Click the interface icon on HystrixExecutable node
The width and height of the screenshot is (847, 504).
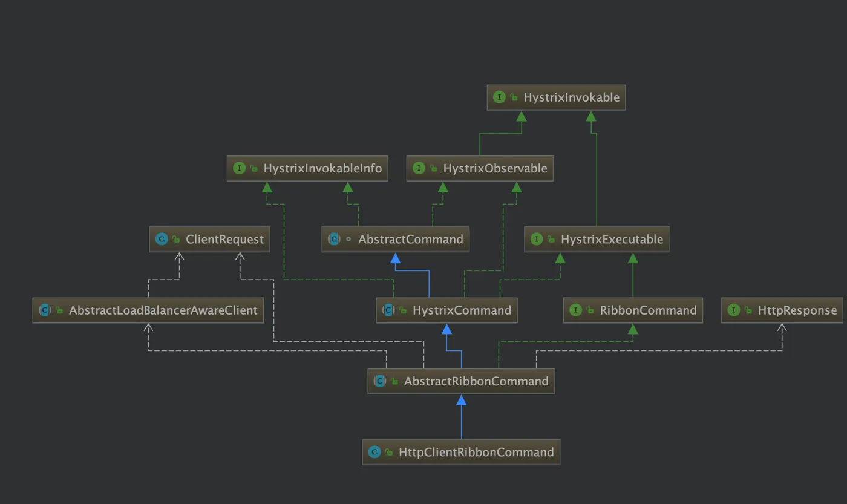tap(536, 239)
